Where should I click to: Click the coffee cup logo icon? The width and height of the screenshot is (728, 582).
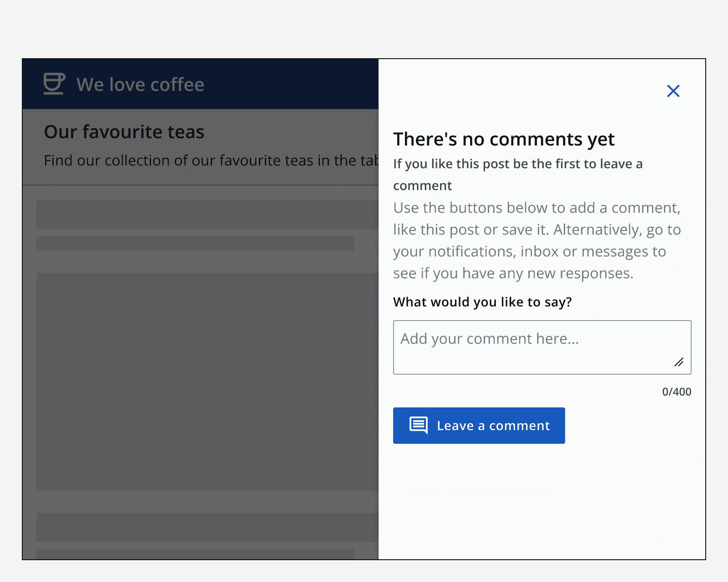(x=54, y=84)
